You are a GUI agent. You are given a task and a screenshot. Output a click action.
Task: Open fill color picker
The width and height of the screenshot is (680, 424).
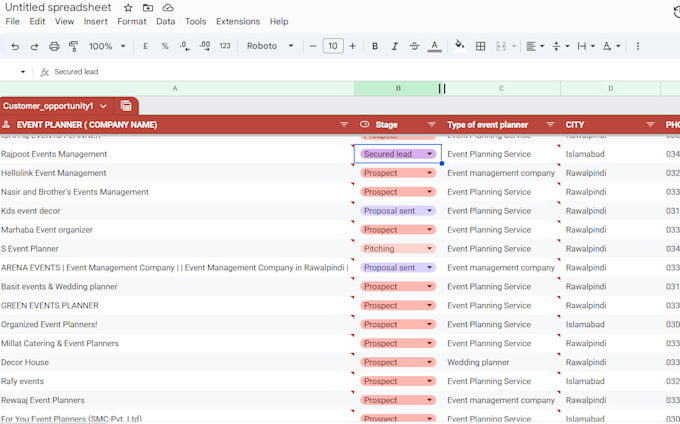point(459,45)
